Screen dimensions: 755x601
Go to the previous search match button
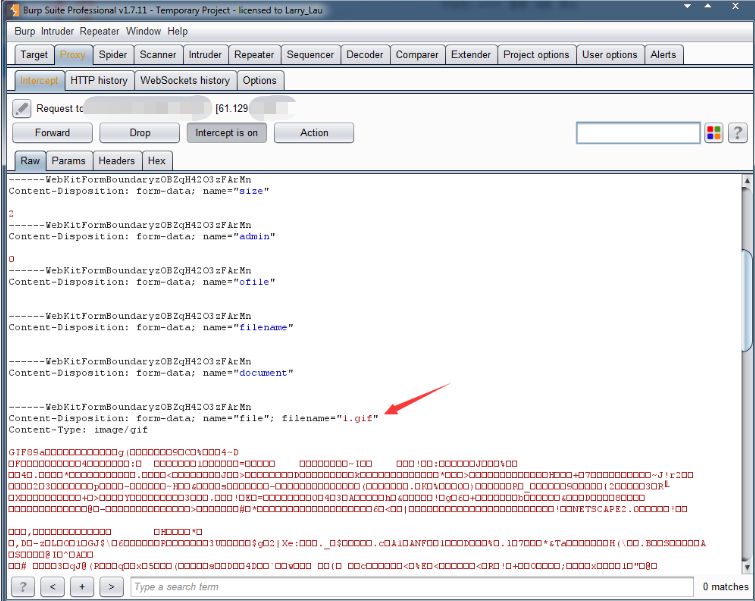pos(52,587)
